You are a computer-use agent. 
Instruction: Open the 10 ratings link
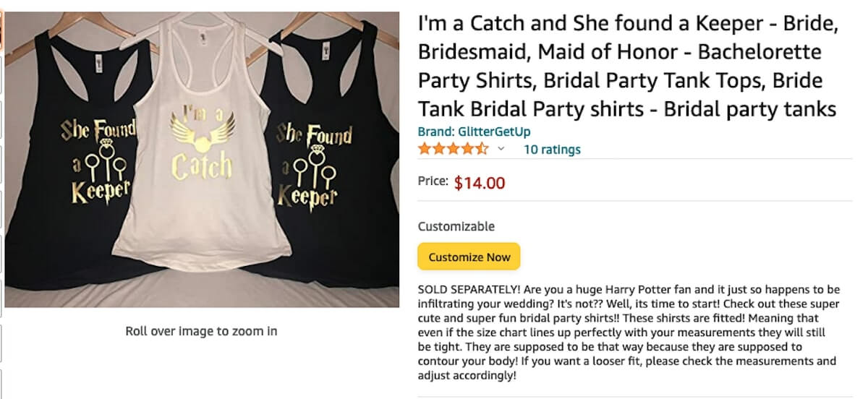(x=552, y=150)
